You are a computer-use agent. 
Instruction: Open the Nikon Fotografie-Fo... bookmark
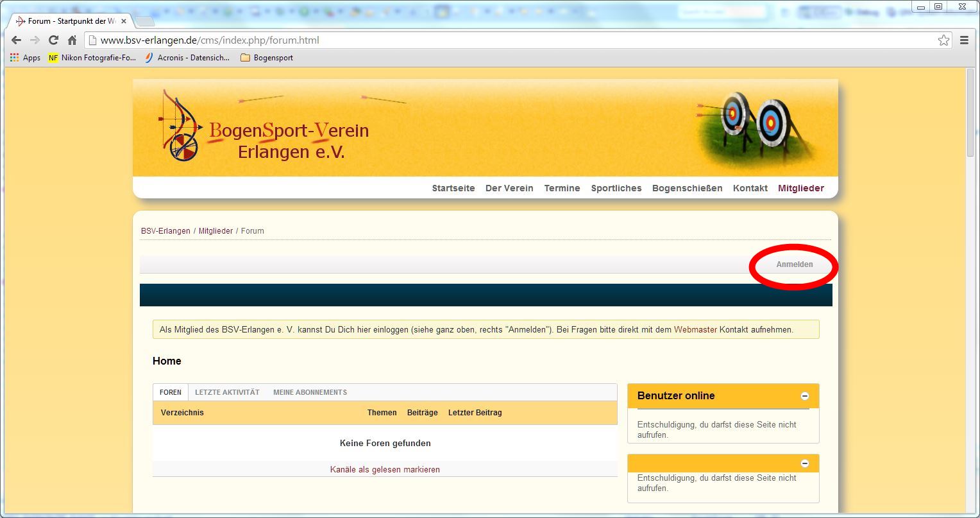(x=92, y=58)
